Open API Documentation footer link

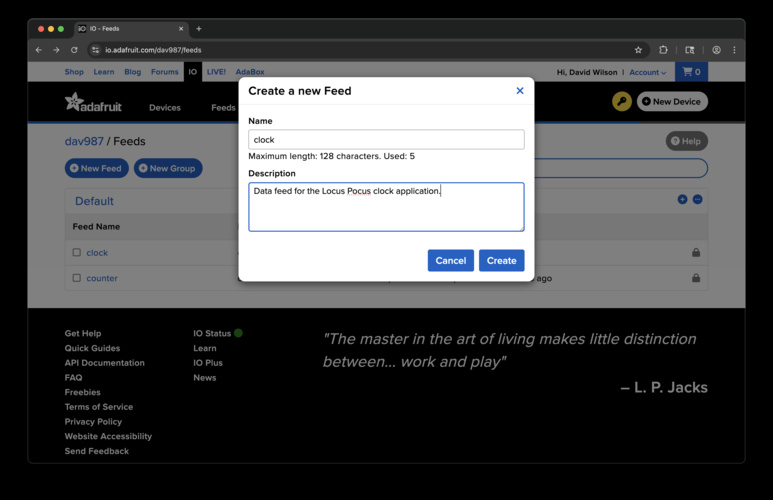[x=105, y=363]
